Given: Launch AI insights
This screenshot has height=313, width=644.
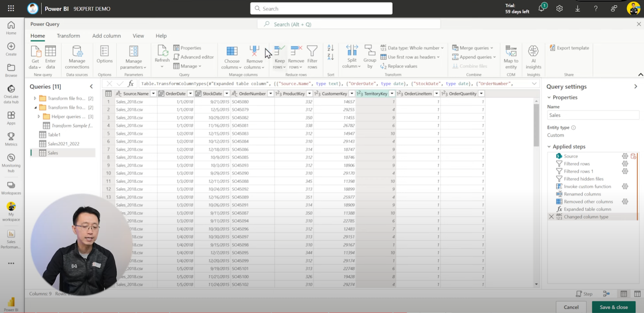Looking at the screenshot, I should pos(533,57).
